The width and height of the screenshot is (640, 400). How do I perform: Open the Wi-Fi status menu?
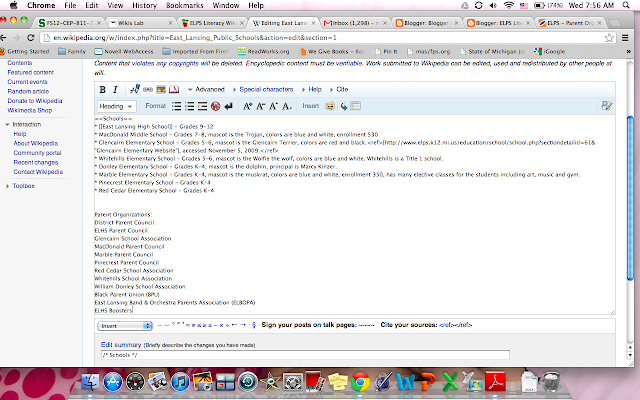pyautogui.click(x=508, y=5)
